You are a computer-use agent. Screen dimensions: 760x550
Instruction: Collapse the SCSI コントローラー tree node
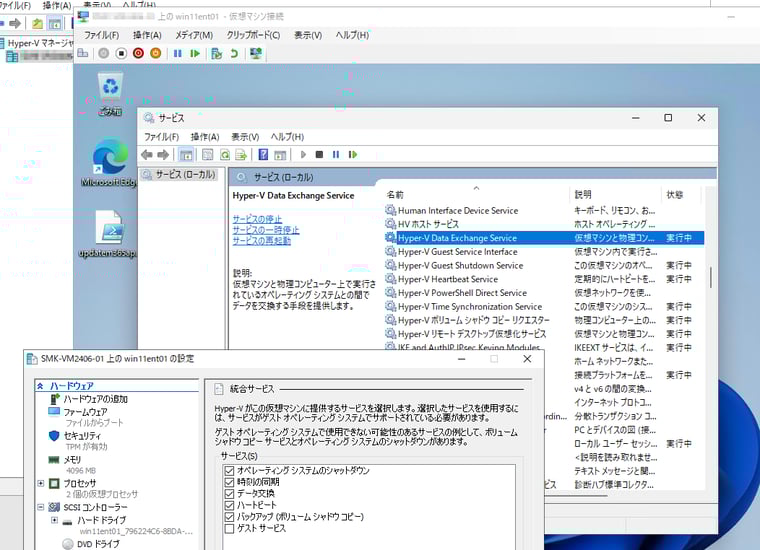[41, 507]
